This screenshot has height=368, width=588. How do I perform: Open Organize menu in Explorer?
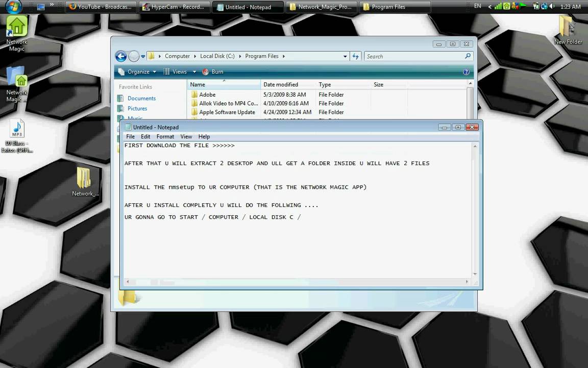click(137, 72)
